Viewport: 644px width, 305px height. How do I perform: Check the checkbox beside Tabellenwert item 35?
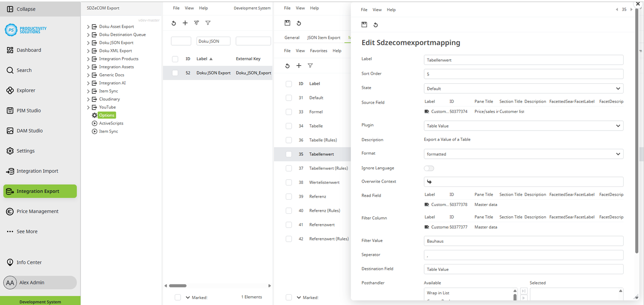(x=288, y=154)
